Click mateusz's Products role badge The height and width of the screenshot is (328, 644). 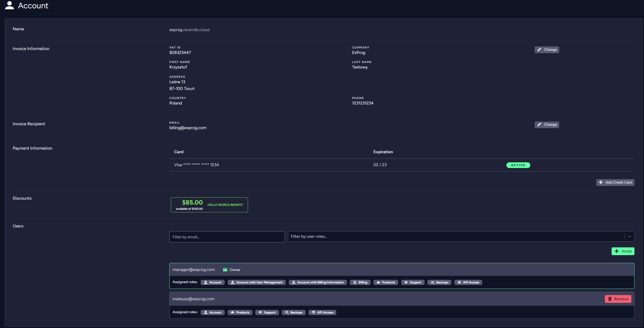[x=240, y=312]
